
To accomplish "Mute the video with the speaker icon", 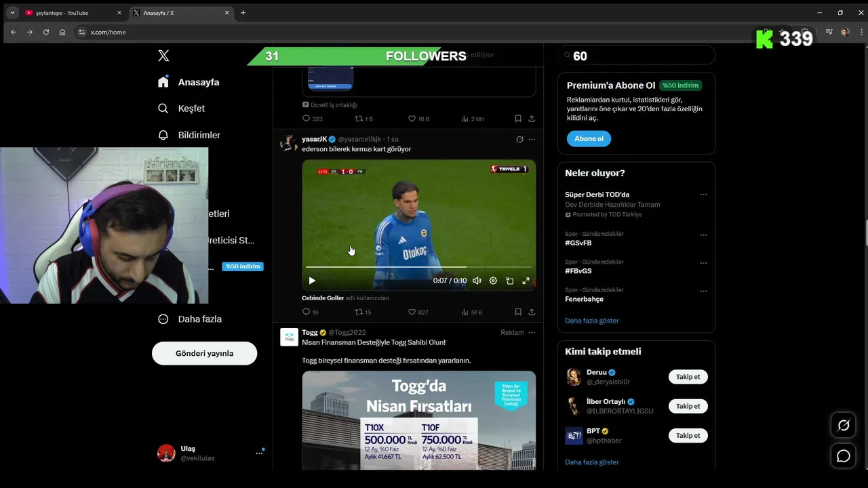I will [x=477, y=281].
